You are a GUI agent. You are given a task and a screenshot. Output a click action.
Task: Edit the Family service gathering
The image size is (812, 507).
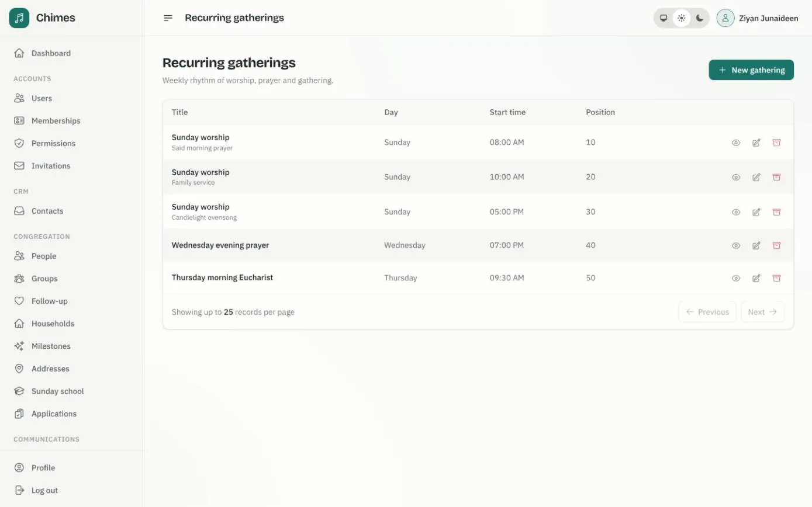(x=756, y=177)
